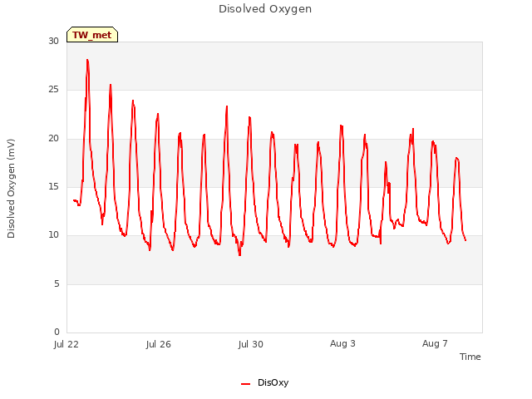
Task: Click the 20 y-axis tick label
Action: point(53,138)
